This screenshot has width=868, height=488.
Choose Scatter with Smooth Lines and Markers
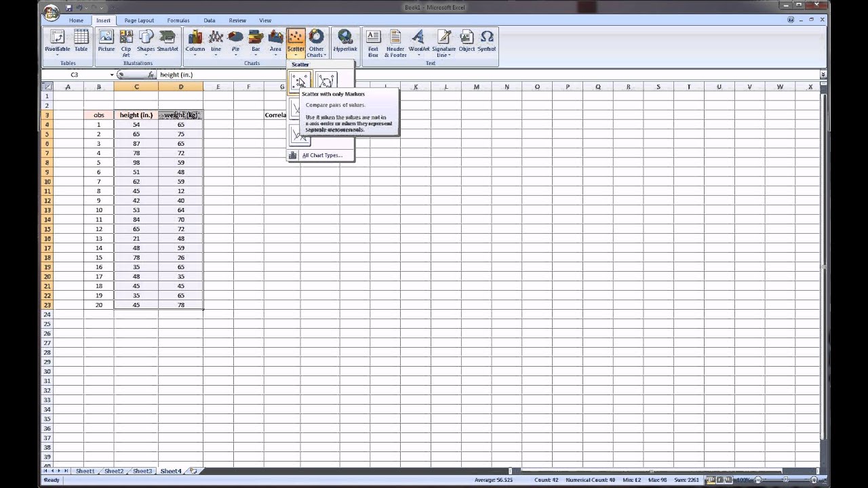(326, 82)
